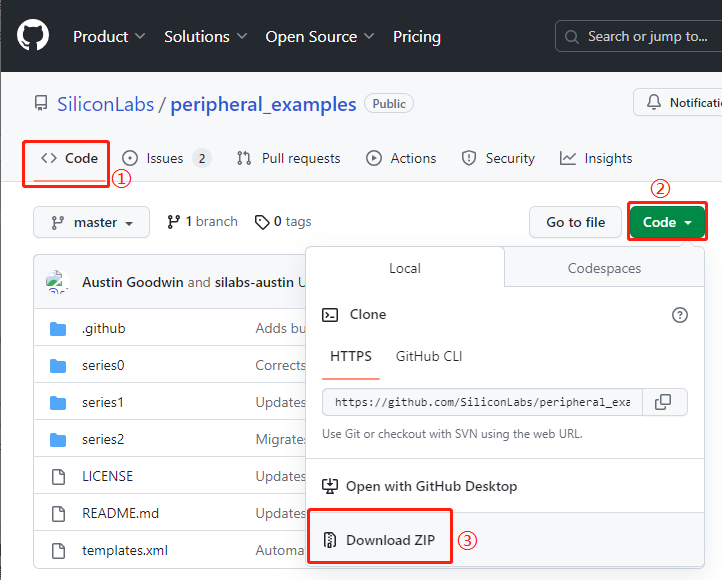Click the Austin Goodwin avatar thumbnail

[x=56, y=282]
